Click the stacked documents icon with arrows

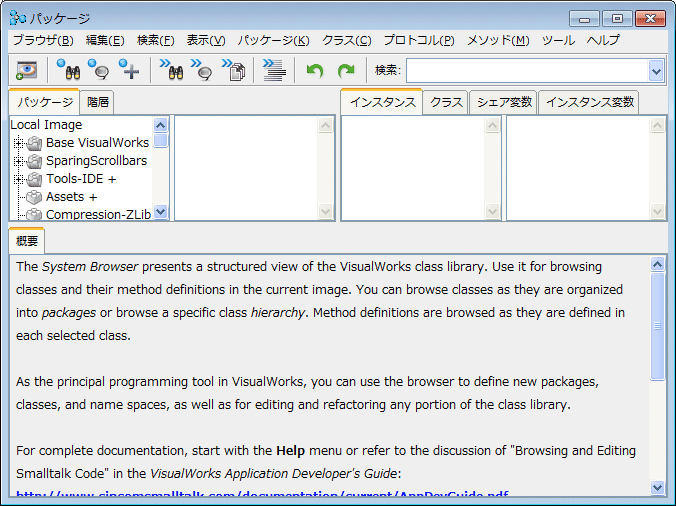234,70
